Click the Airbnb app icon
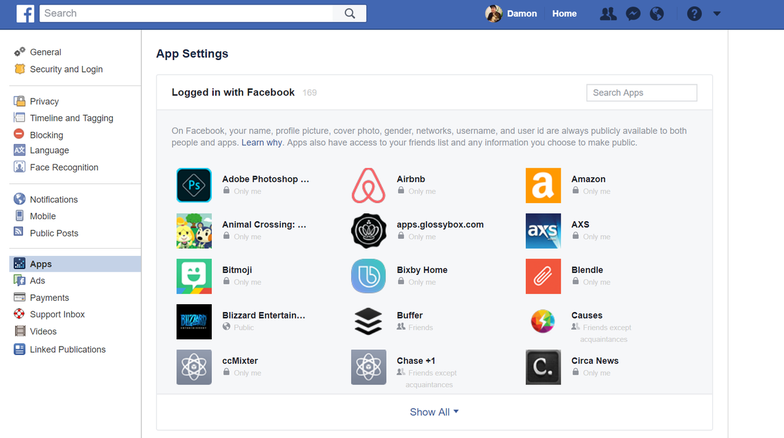This screenshot has width=784, height=438. [368, 185]
